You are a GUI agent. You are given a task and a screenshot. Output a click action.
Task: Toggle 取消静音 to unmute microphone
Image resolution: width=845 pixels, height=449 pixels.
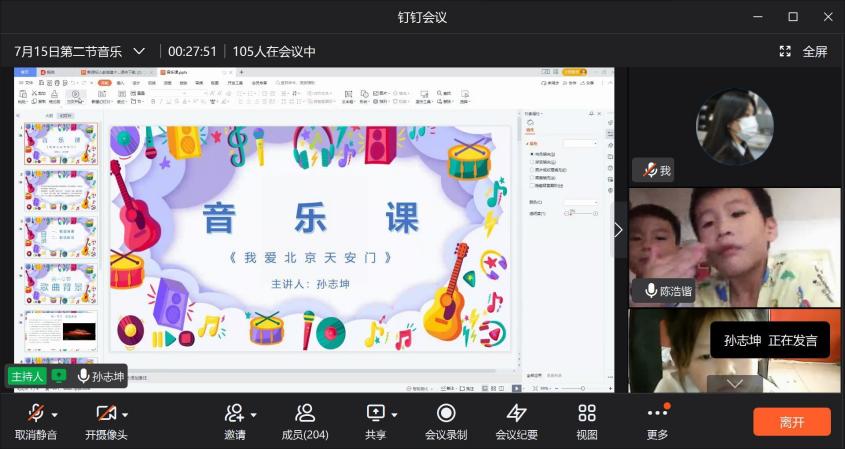coord(35,413)
